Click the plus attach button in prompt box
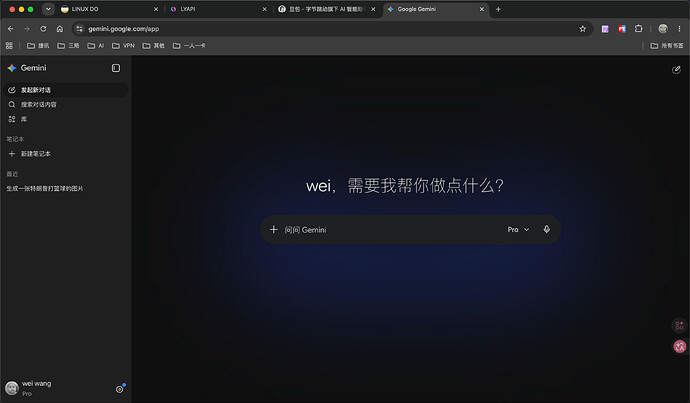The image size is (690, 403). (273, 229)
